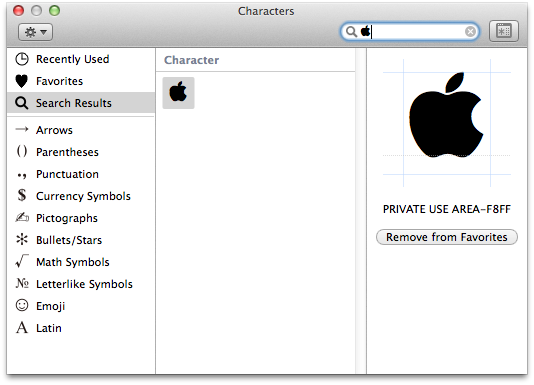Select the Latin category
534x385 pixels.
(81, 328)
